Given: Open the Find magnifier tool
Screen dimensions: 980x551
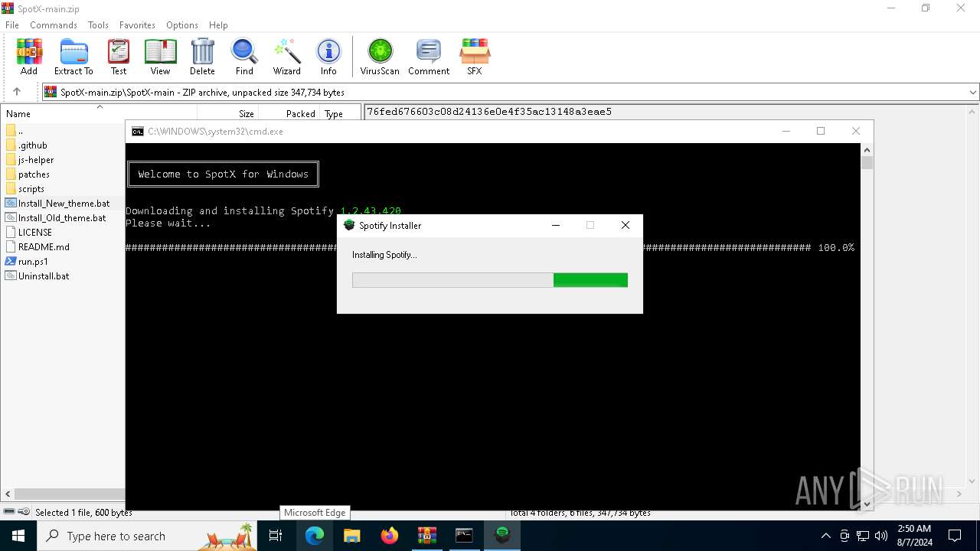Looking at the screenshot, I should [x=244, y=57].
